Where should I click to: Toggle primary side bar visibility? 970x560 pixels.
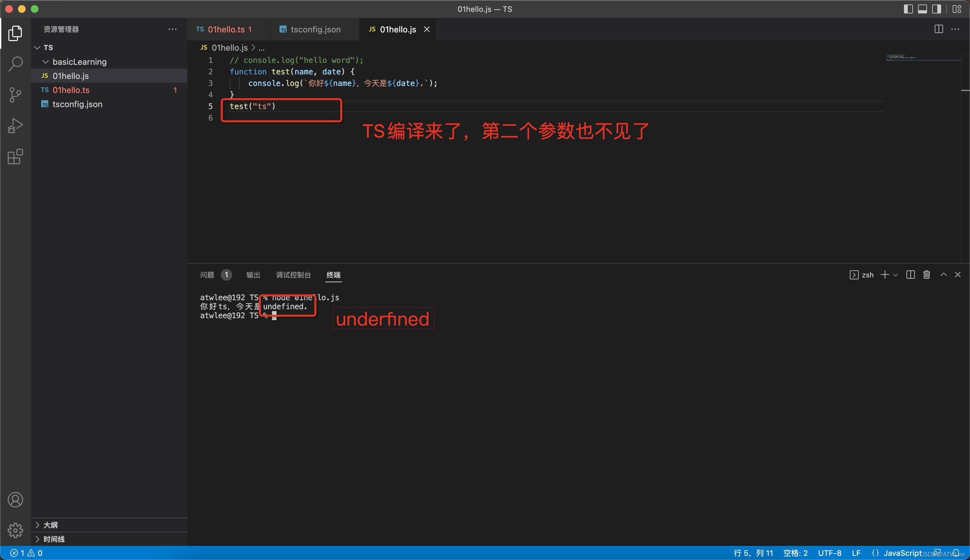point(908,9)
